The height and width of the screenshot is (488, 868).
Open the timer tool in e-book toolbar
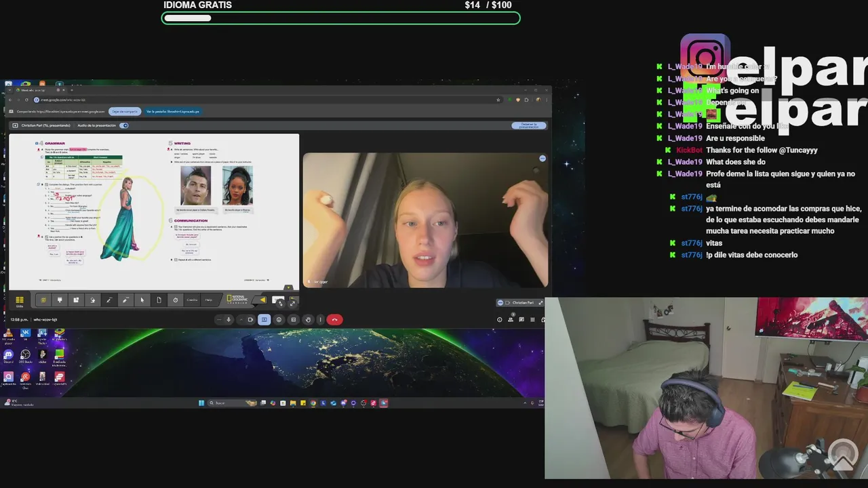coord(176,300)
